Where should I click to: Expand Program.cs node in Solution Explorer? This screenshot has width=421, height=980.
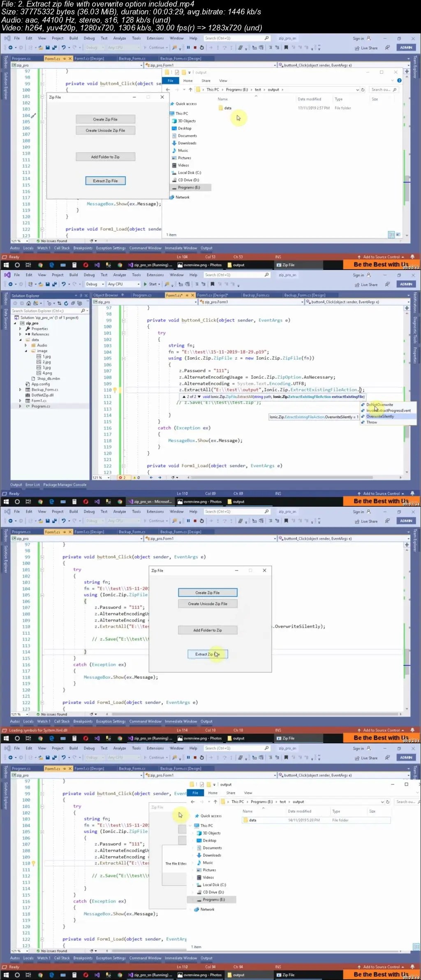point(20,406)
